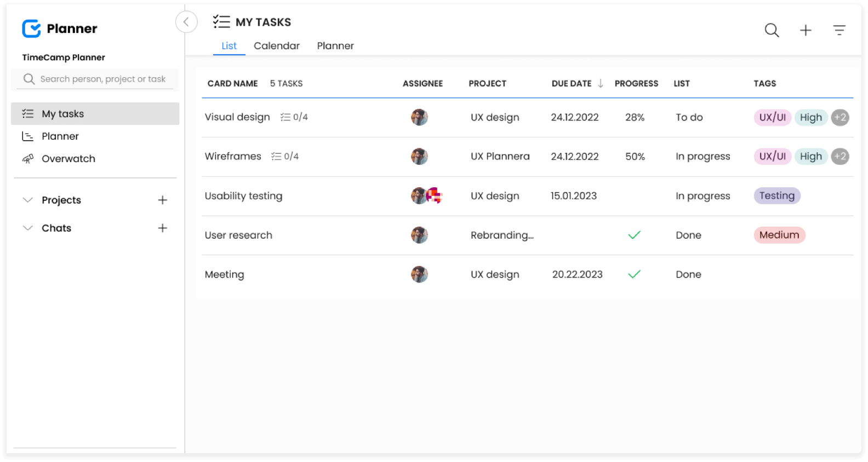868x462 pixels.
Task: Switch to the List tab
Action: 229,46
